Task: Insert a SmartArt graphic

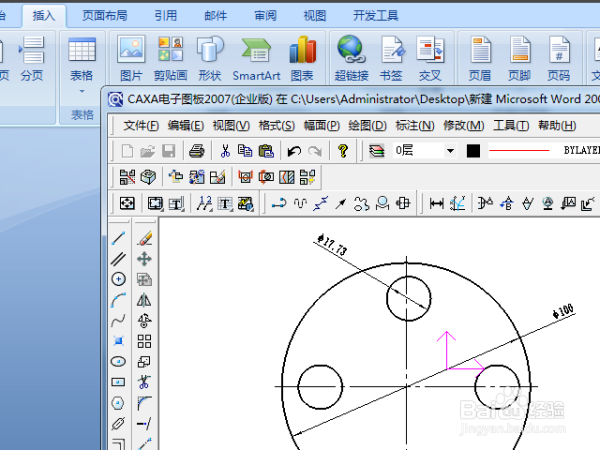Action: tap(256, 59)
